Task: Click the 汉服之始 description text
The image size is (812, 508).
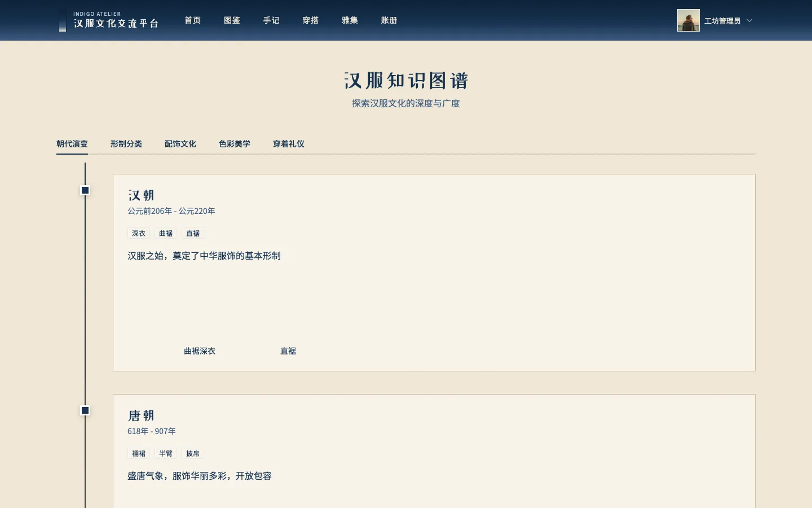Action: (204, 256)
